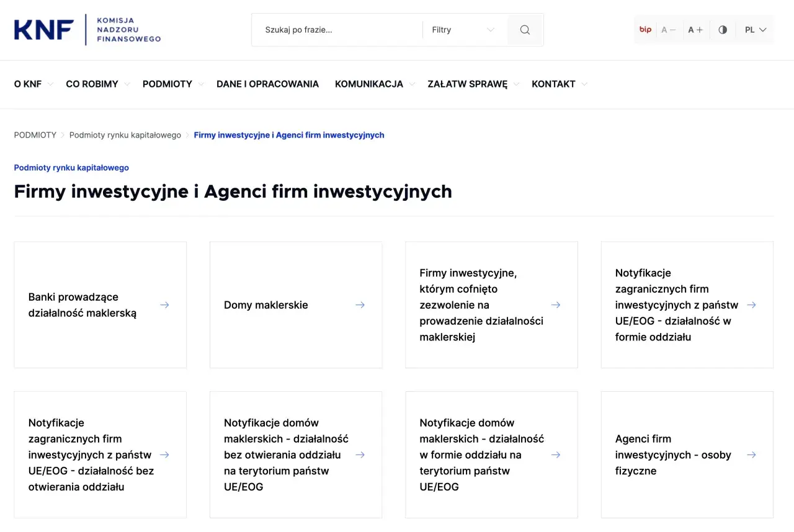Viewport: 794px width, 532px height.
Task: Click the page heading 'Firmy inwestycyjne i Agenci firm inwestycyjnych'
Action: tap(233, 192)
